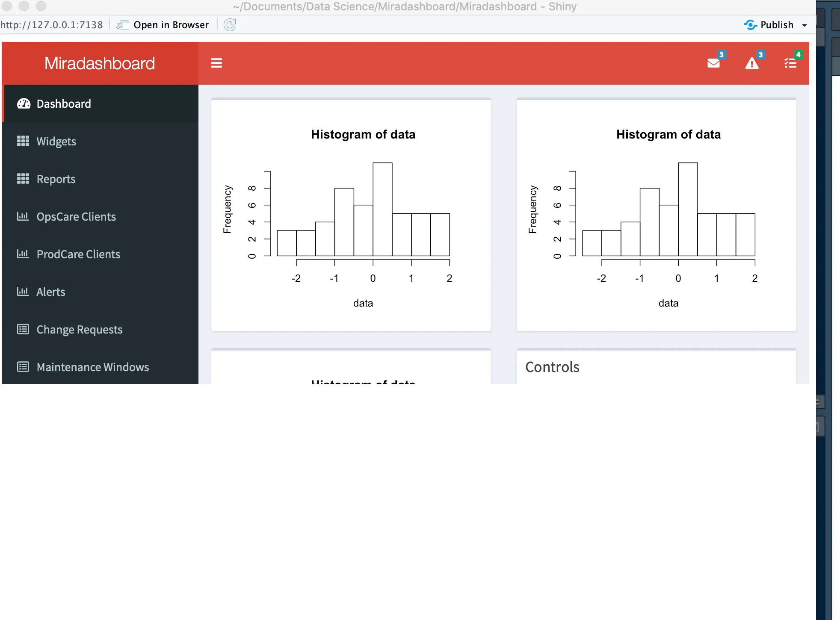This screenshot has height=620, width=840.
Task: Open the Widgets sidebar item
Action: coord(56,142)
